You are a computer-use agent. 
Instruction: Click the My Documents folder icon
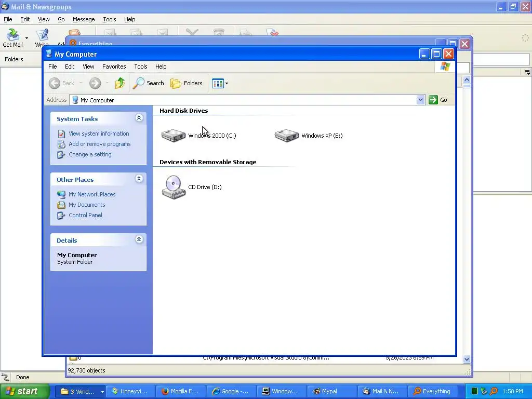coord(61,205)
